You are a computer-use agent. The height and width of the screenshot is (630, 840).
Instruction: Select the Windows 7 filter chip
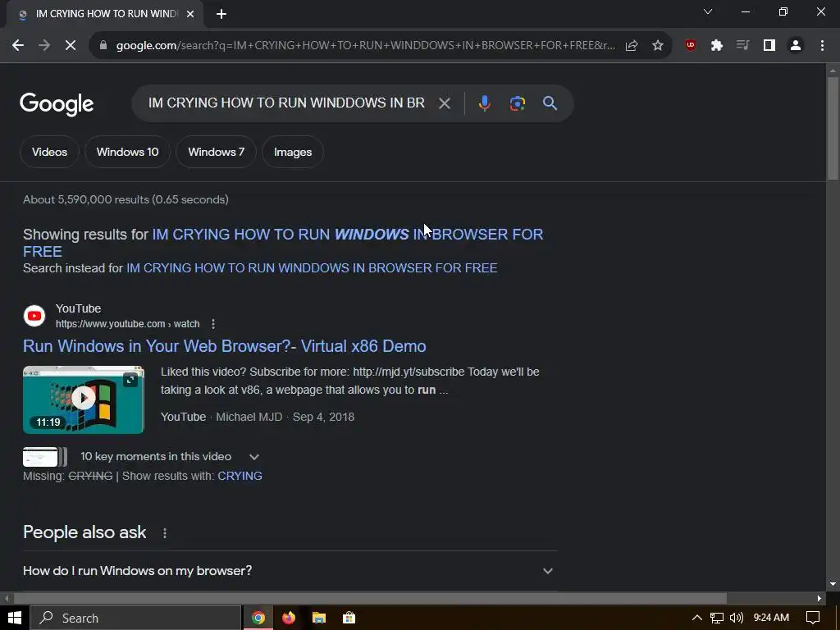216,152
